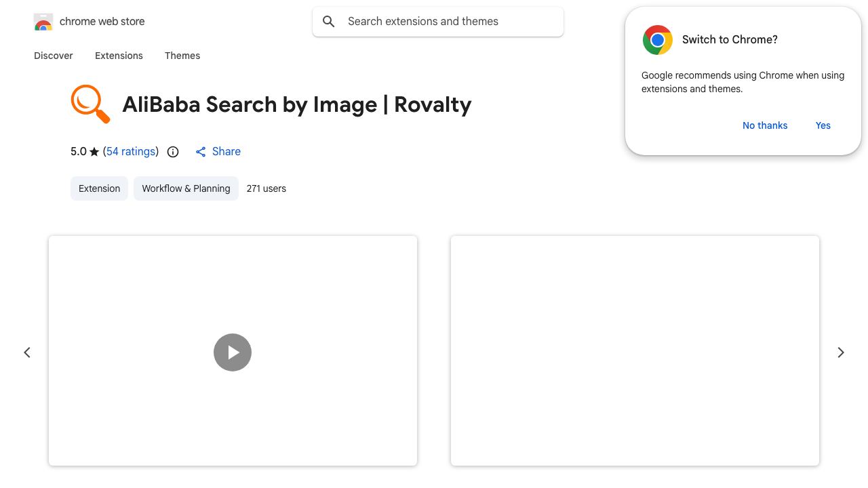The height and width of the screenshot is (488, 868).
Task: Go to next screenshot with right arrow
Action: (x=841, y=352)
